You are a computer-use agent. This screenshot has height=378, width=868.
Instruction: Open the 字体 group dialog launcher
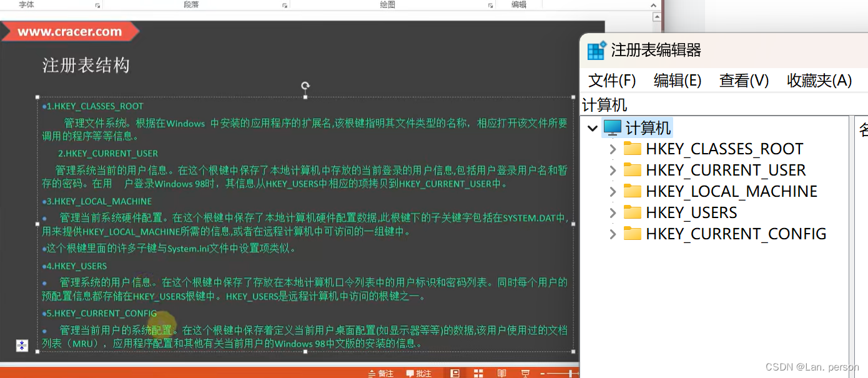97,5
